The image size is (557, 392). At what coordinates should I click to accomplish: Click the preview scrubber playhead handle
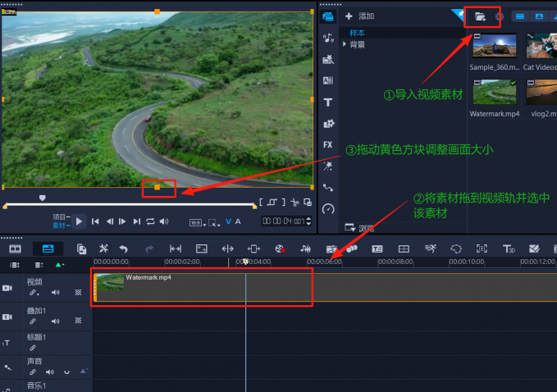(43, 198)
